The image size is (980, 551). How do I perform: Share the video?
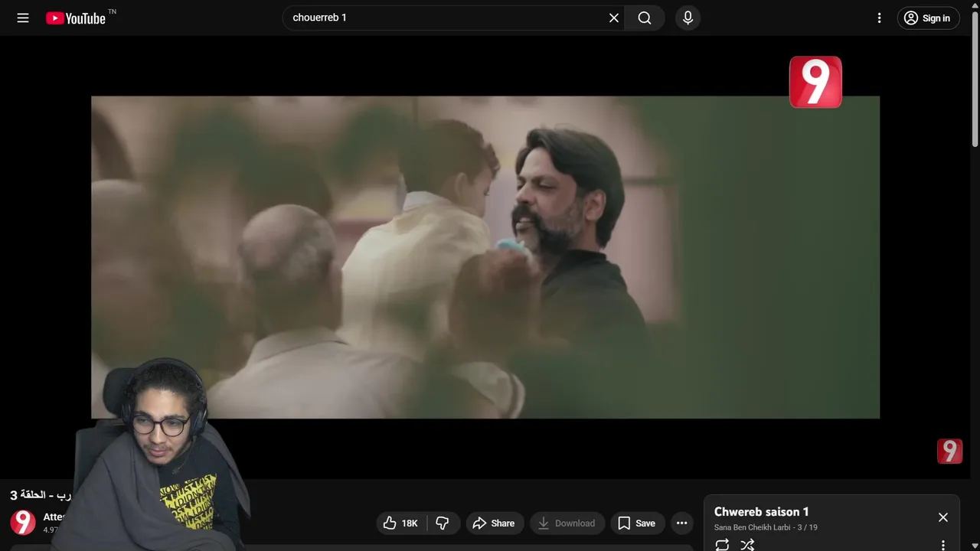(x=495, y=523)
